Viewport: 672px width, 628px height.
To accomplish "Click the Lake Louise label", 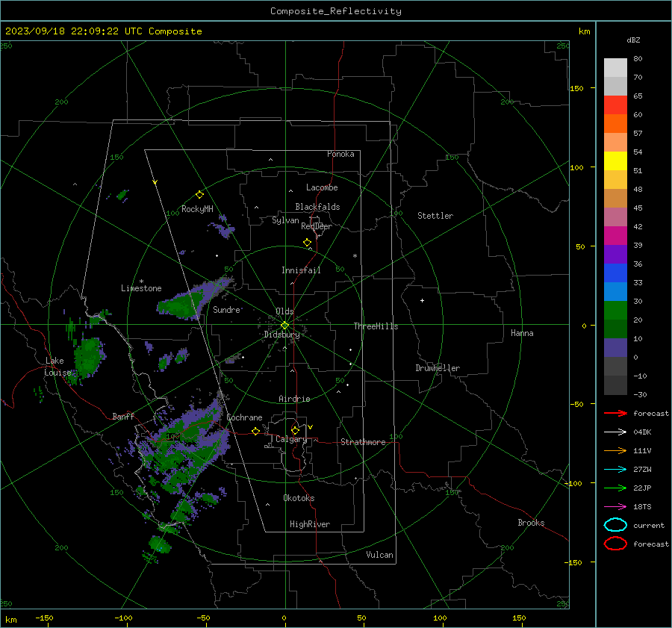I will [57, 367].
